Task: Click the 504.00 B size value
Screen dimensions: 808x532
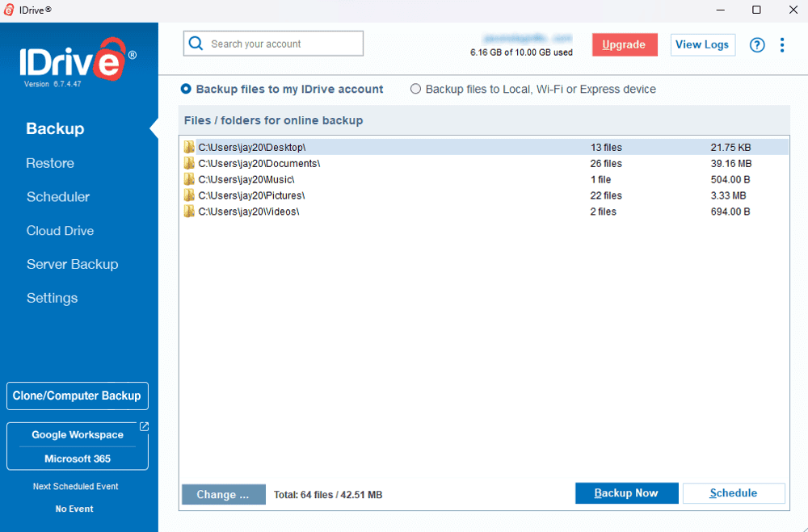Action: [730, 179]
